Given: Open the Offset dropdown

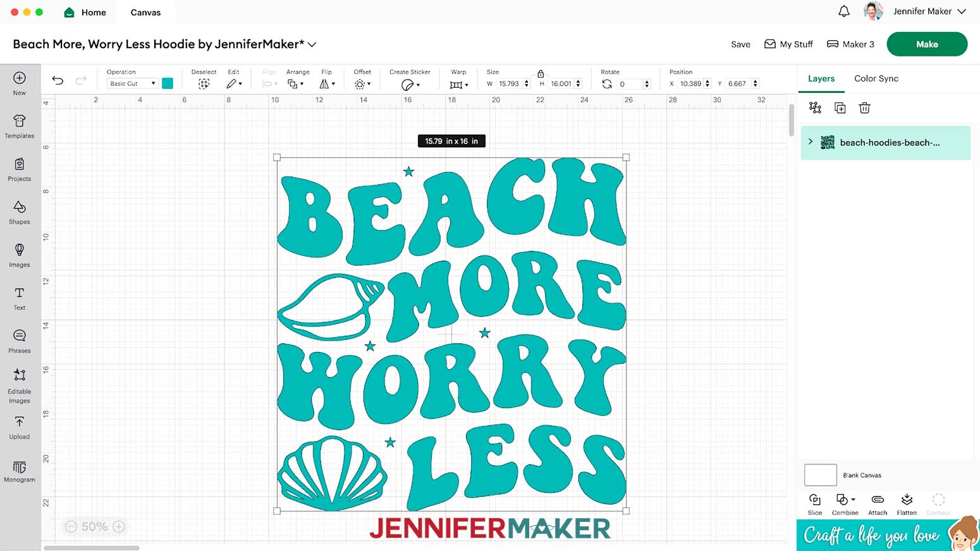Looking at the screenshot, I should [363, 83].
